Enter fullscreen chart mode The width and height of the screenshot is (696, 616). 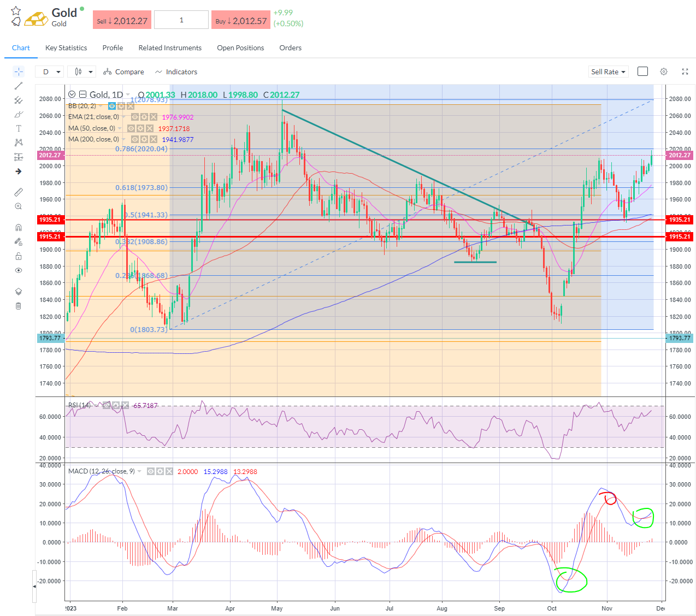coord(685,72)
